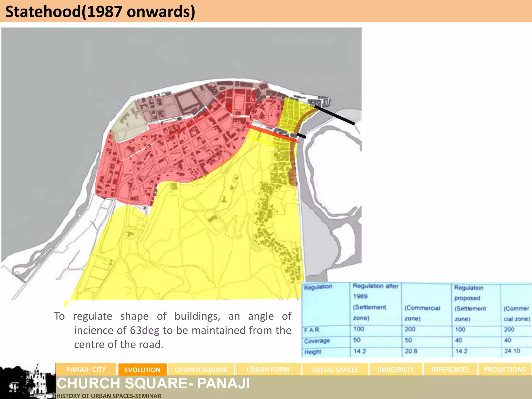Select the IMAGIBILTY tab
This screenshot has height=399, width=532.
pos(396,369)
